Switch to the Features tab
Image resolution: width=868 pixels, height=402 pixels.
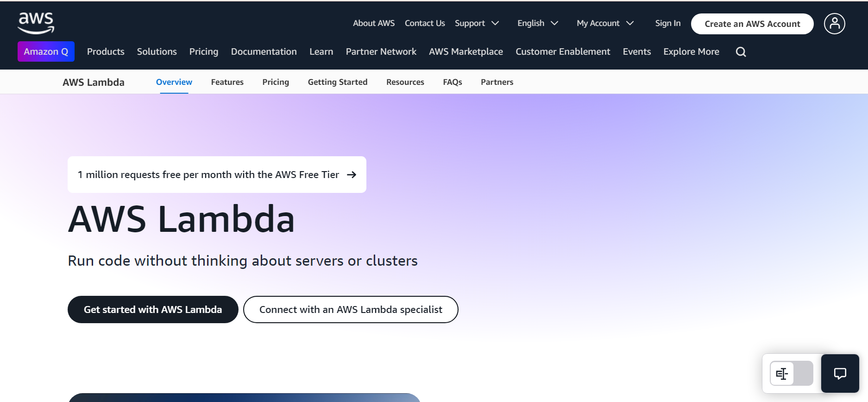tap(227, 82)
